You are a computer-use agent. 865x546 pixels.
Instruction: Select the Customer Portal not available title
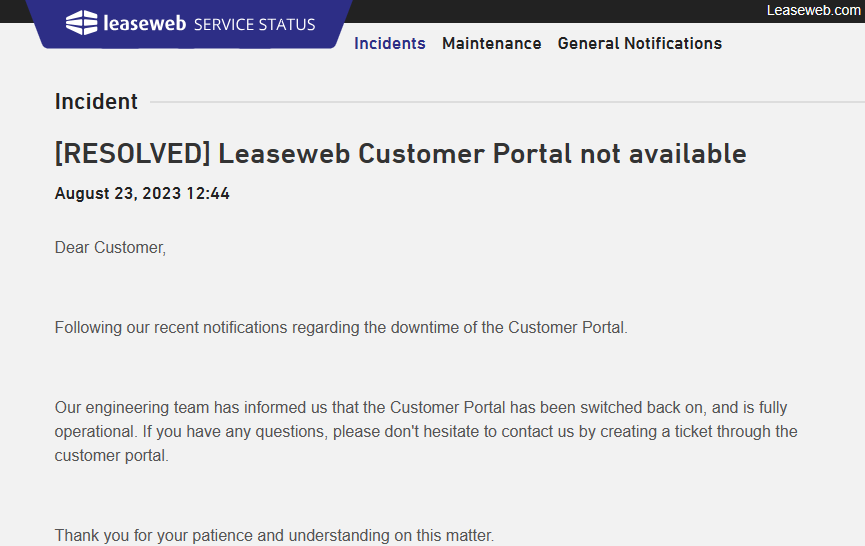[x=482, y=154]
